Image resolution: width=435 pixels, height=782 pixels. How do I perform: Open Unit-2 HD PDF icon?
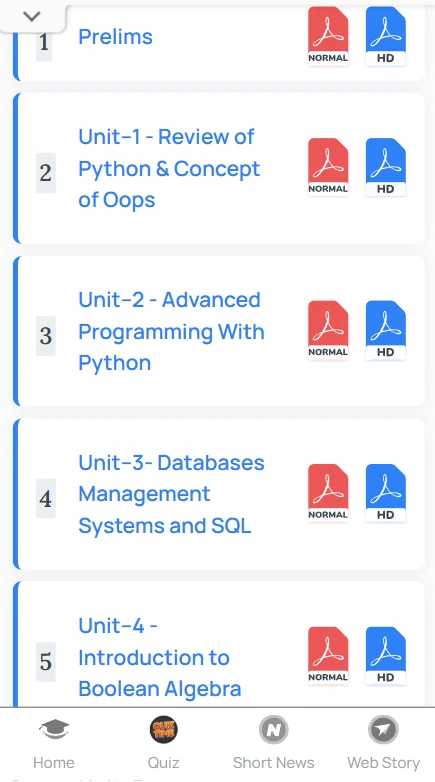386,330
